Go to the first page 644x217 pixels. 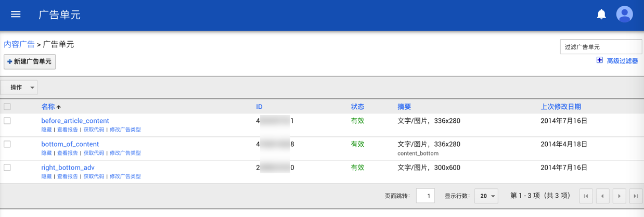coord(586,196)
